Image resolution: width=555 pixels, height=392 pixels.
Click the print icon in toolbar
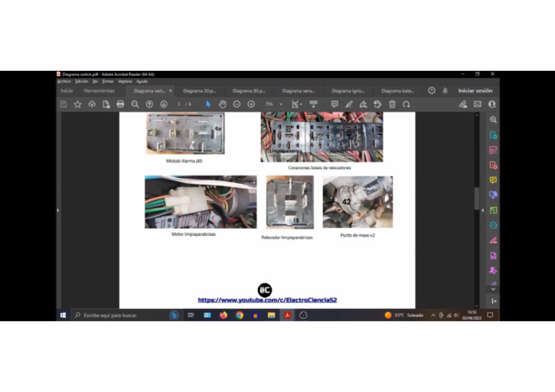(121, 104)
